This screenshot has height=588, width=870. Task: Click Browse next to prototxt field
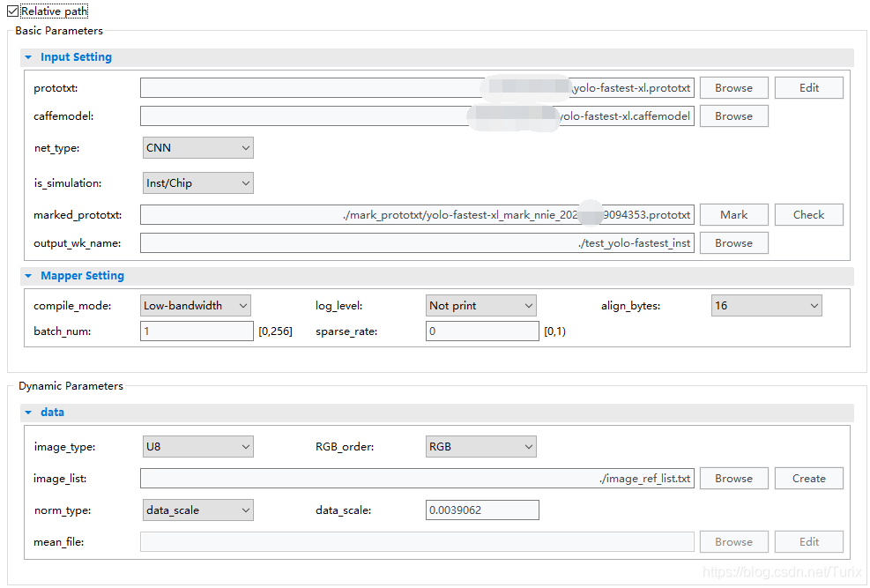pyautogui.click(x=733, y=88)
